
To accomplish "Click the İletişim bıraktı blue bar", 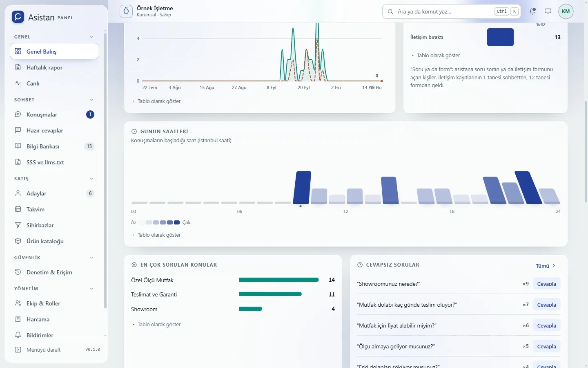I will pos(500,37).
